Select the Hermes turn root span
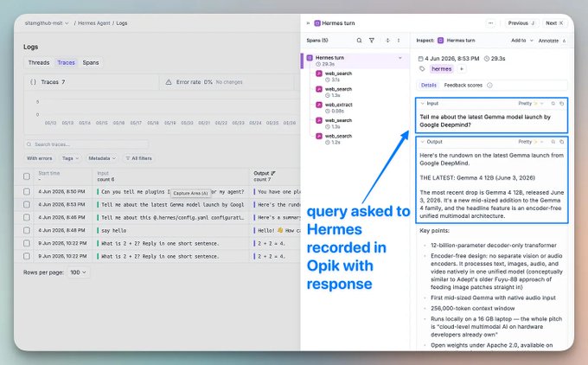Screen dimensions: 588x365 coord(355,61)
